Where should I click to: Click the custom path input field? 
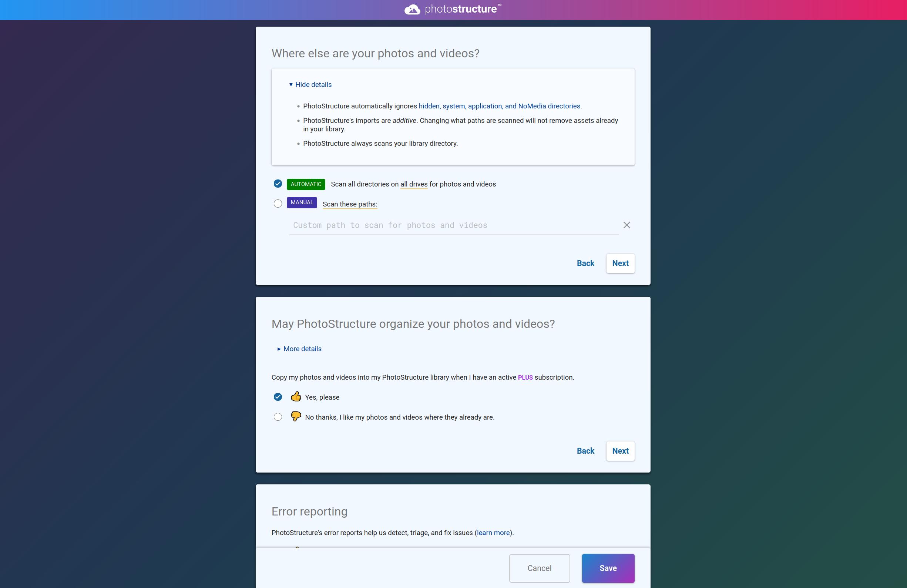click(x=454, y=225)
